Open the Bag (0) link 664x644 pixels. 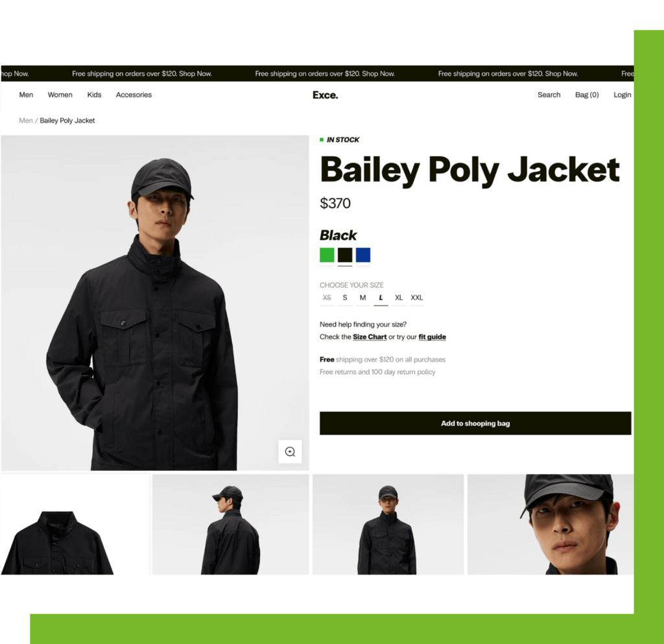pos(587,95)
